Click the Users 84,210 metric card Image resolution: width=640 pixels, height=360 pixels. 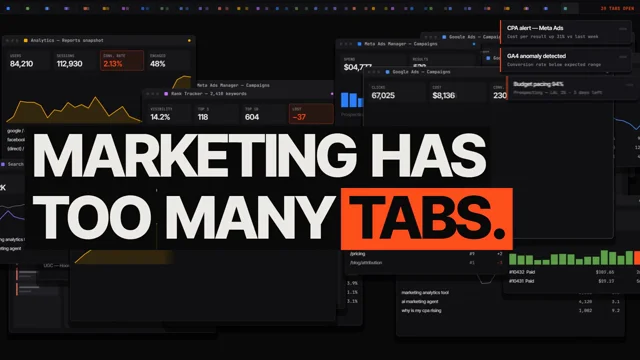click(x=28, y=60)
